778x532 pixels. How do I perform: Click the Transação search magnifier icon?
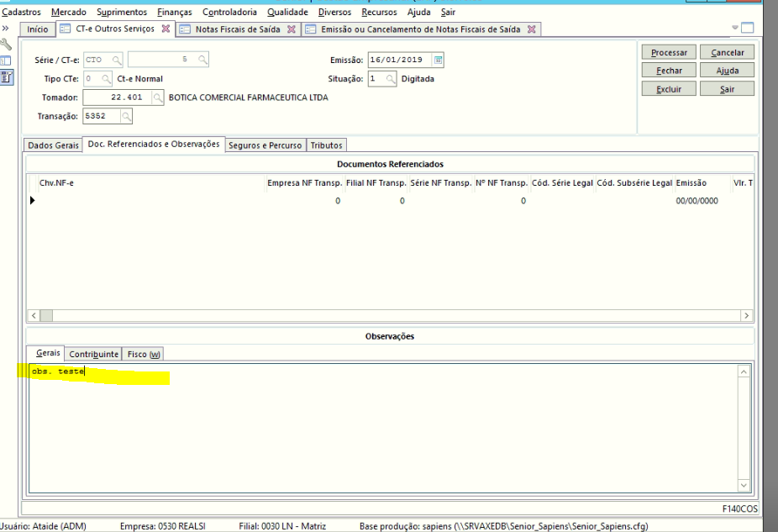tap(116, 116)
